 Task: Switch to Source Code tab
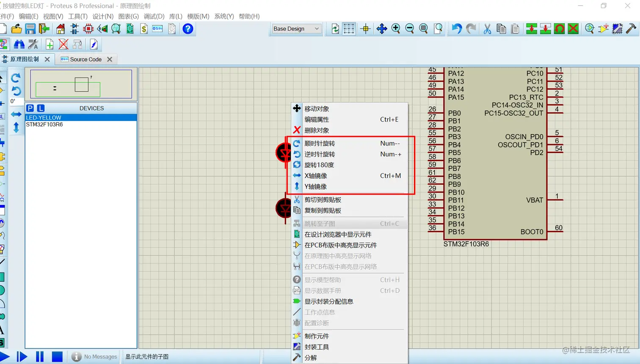[86, 59]
